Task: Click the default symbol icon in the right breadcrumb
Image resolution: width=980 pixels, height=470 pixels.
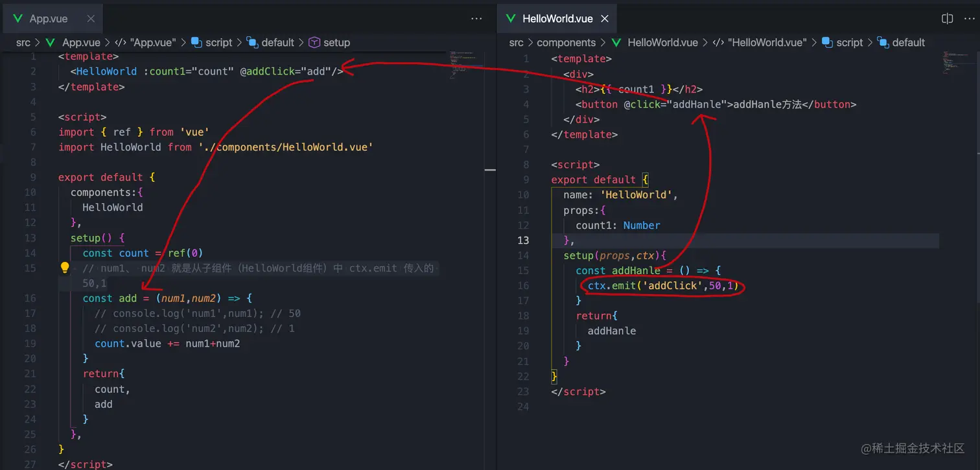Action: (883, 43)
